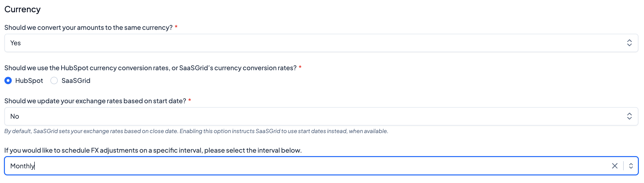Click the 'update your exchange rates' question label

[95, 101]
